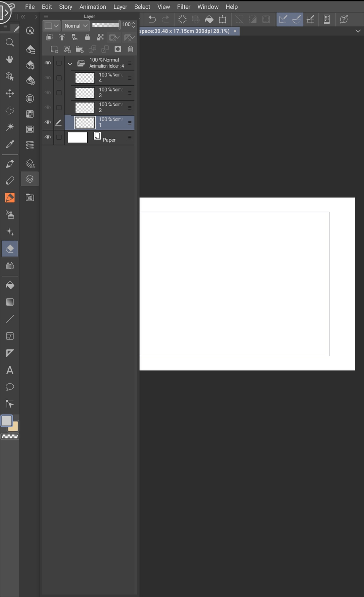Select the Selection area lasso tool

coord(10,110)
